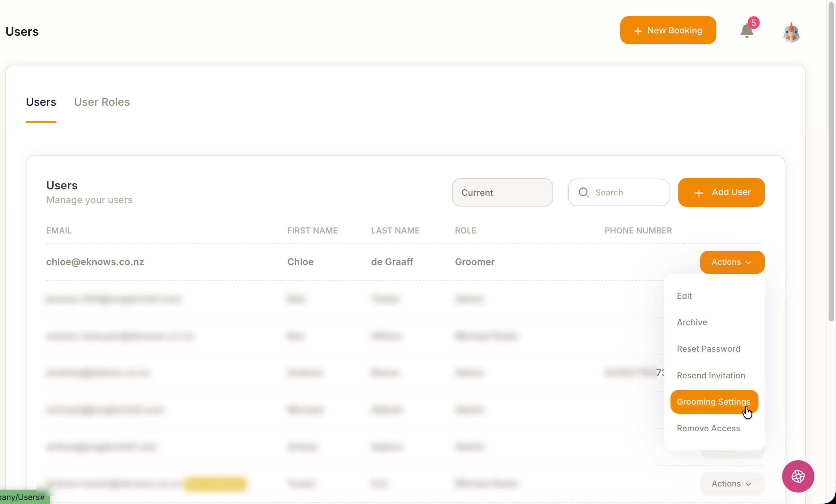Choose Archive from the actions menu
836x504 pixels.
(692, 322)
